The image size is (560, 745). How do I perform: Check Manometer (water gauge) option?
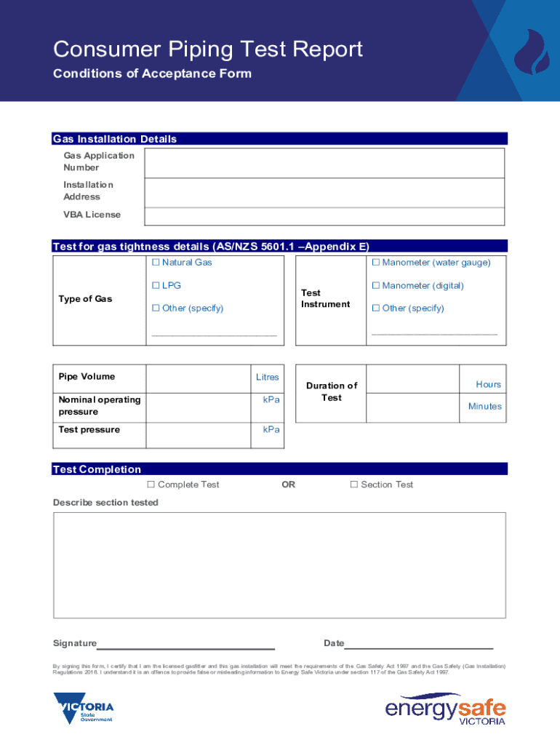click(x=376, y=263)
